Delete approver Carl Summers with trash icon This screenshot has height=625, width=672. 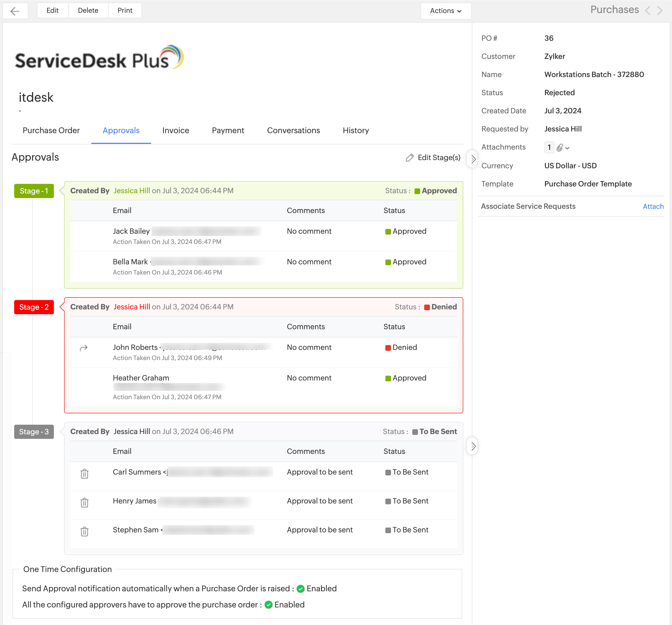pos(84,474)
